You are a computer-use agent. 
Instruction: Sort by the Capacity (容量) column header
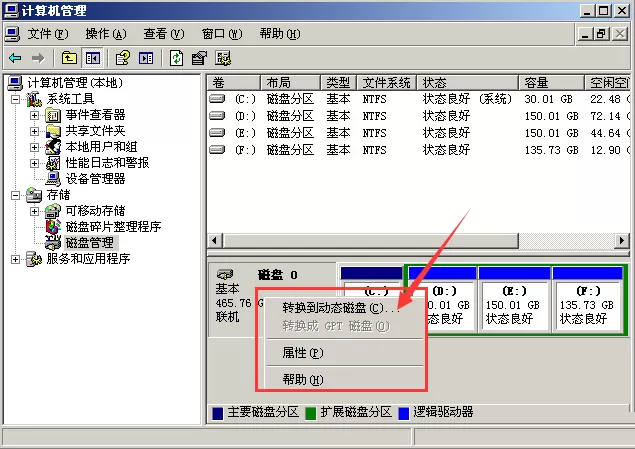(551, 83)
